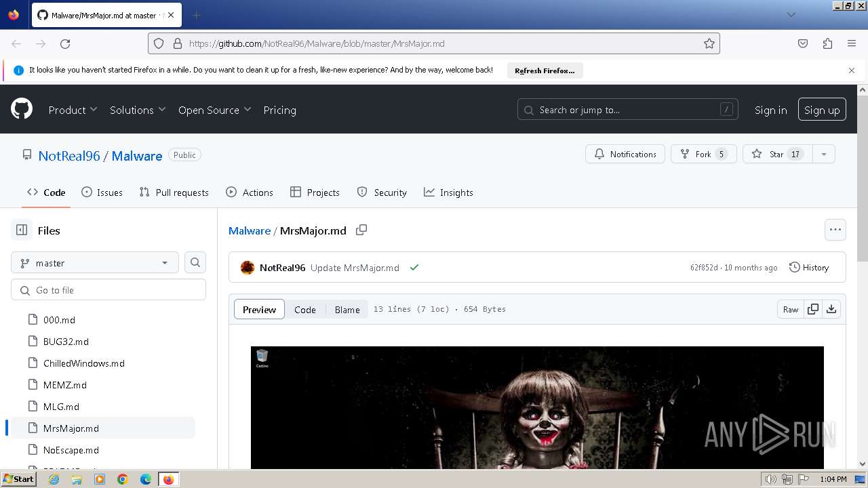The image size is (868, 488).
Task: Click the Sign up button
Action: [822, 110]
